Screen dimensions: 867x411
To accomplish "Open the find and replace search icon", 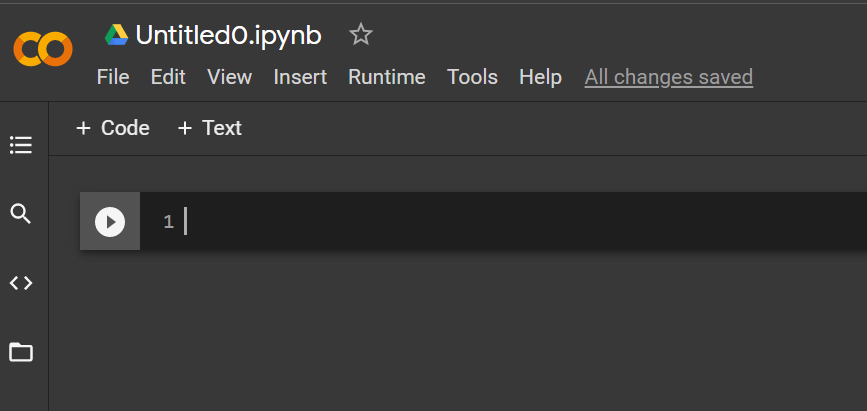I will 21,214.
